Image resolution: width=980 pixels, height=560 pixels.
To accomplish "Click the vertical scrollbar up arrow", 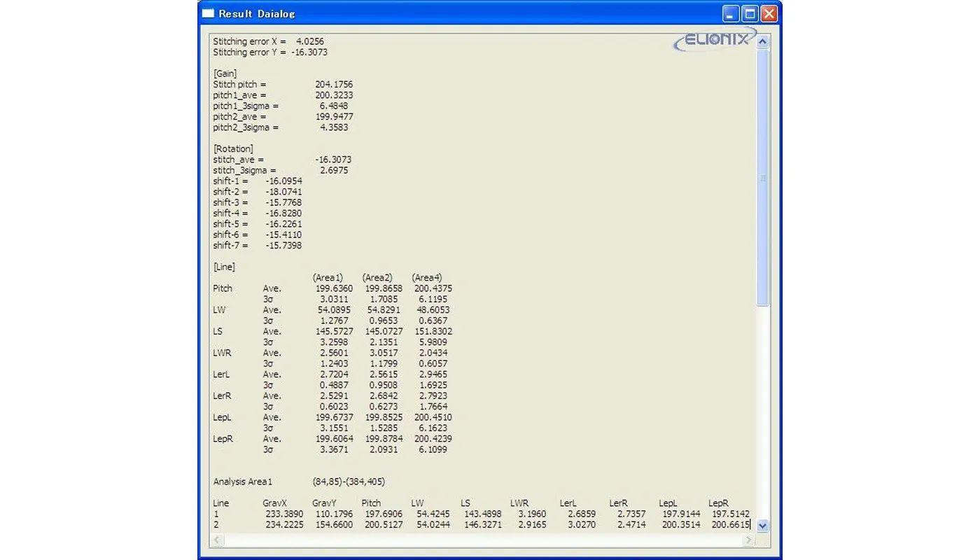I will click(763, 41).
